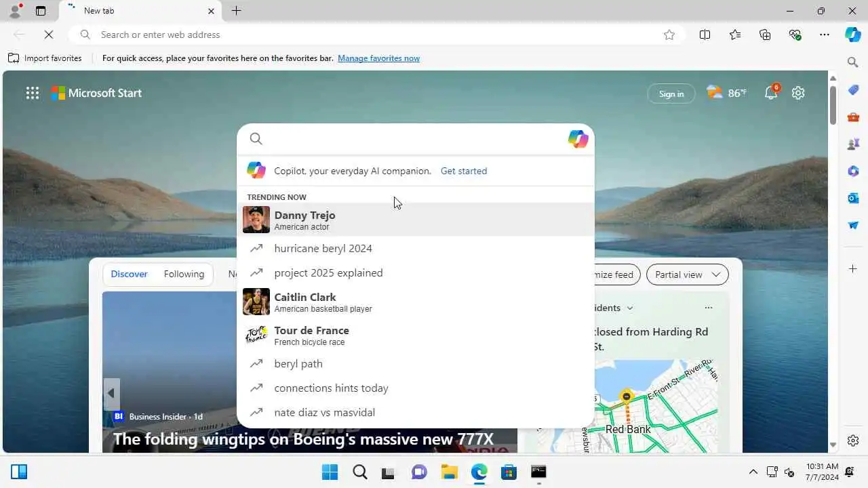Screen dimensions: 868x488
Task: Select the Discover feed tab
Action: (x=129, y=274)
